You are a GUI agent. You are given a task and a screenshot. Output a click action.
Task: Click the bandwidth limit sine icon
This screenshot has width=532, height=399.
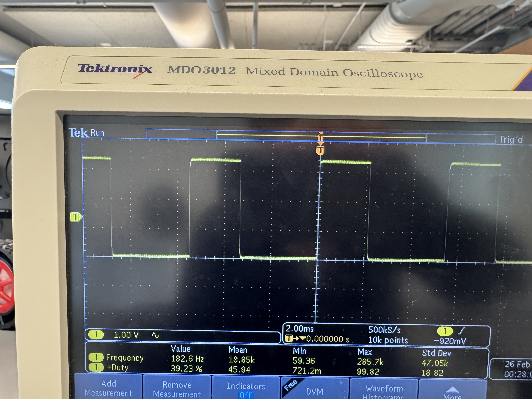(x=155, y=335)
